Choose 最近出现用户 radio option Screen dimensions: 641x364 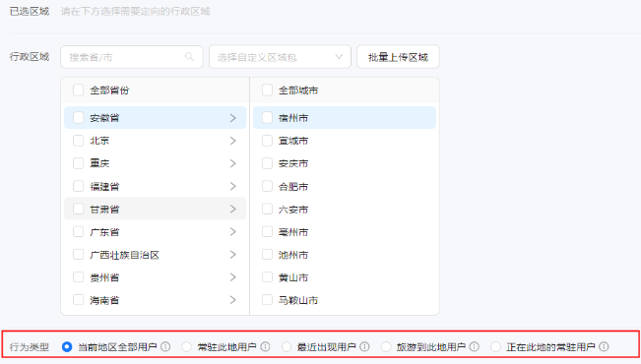coord(287,347)
